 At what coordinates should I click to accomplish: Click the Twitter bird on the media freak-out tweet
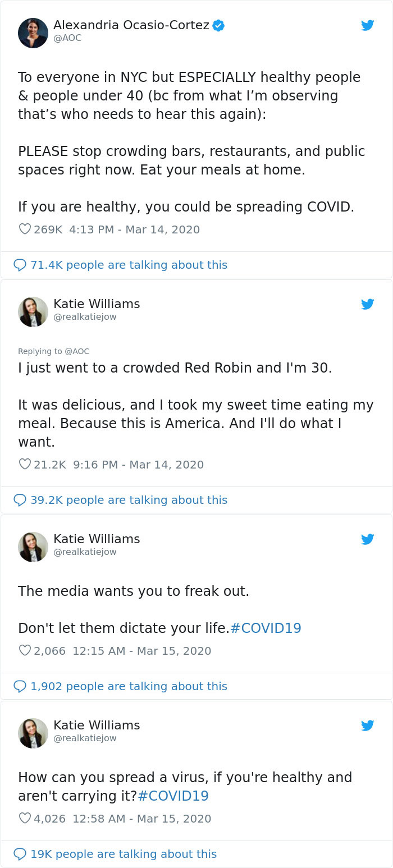coord(368,539)
